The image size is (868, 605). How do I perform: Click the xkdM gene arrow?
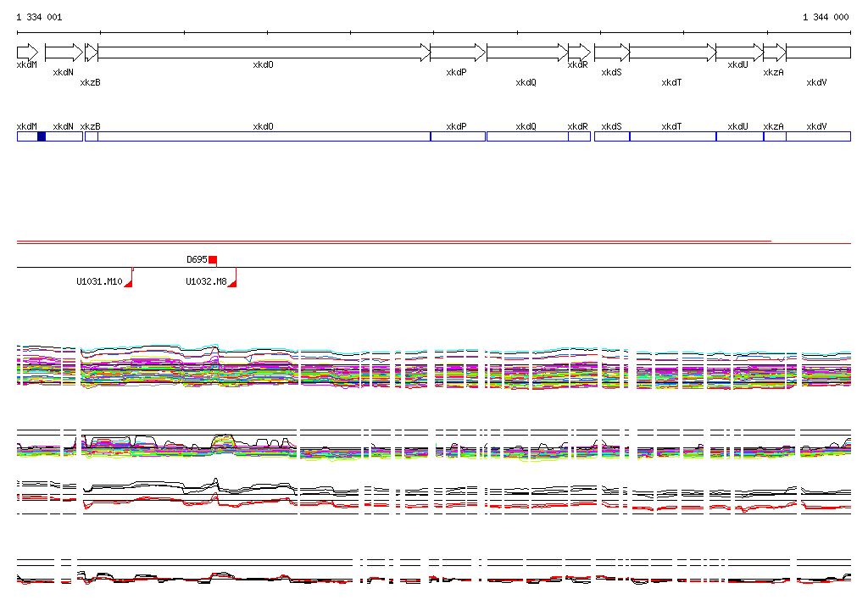28,53
